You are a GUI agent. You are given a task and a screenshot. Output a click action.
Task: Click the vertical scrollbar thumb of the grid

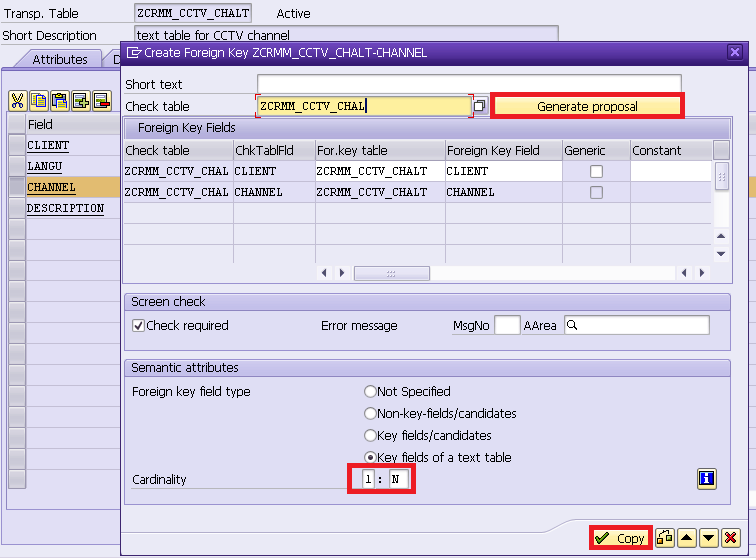pyautogui.click(x=721, y=177)
